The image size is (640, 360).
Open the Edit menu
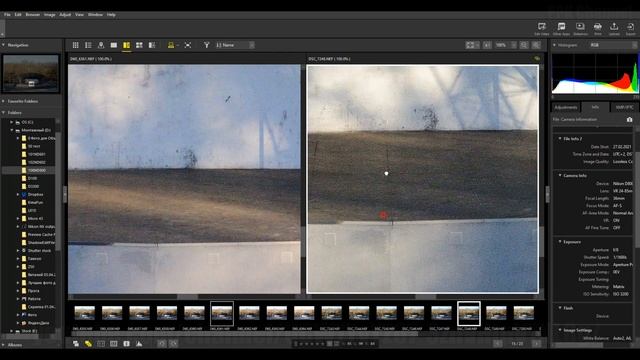tap(18, 15)
